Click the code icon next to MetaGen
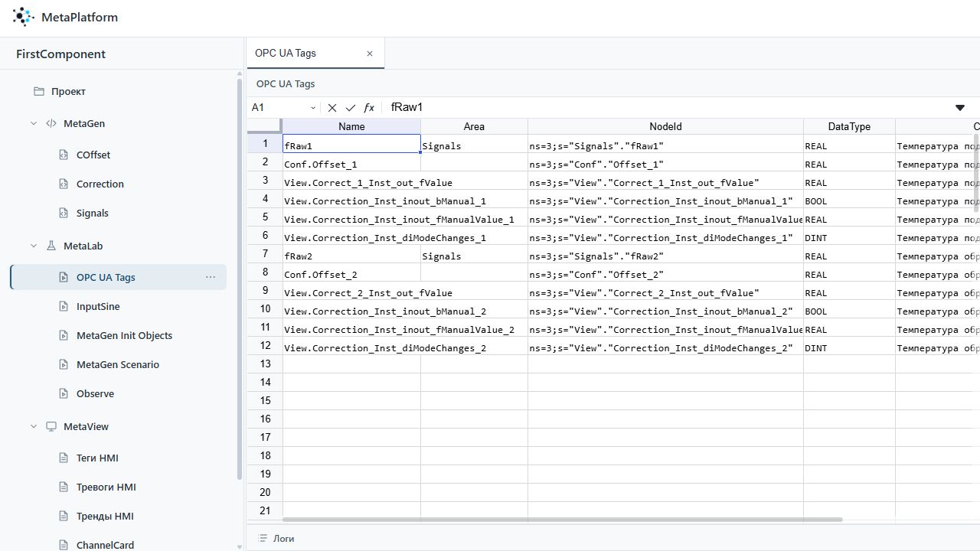This screenshot has width=980, height=551. [51, 123]
